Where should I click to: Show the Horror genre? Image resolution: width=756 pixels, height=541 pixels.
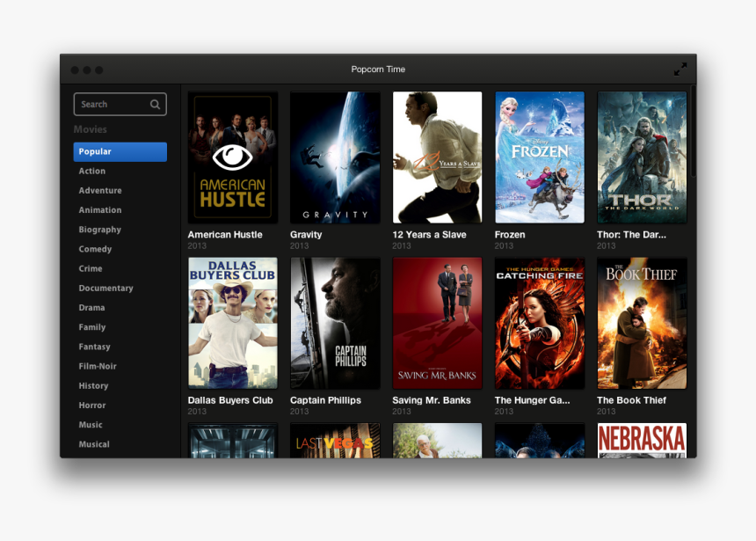tap(92, 406)
